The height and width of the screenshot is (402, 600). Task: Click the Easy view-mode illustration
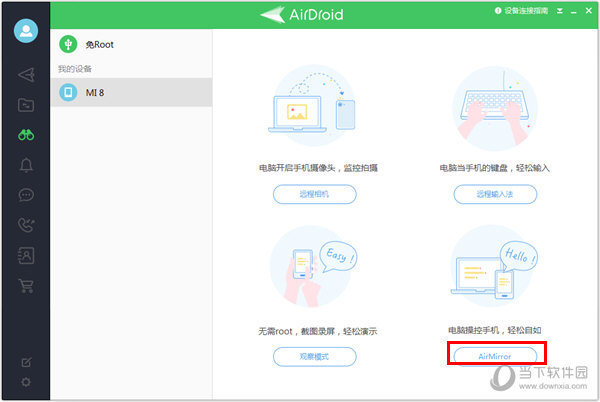314,267
